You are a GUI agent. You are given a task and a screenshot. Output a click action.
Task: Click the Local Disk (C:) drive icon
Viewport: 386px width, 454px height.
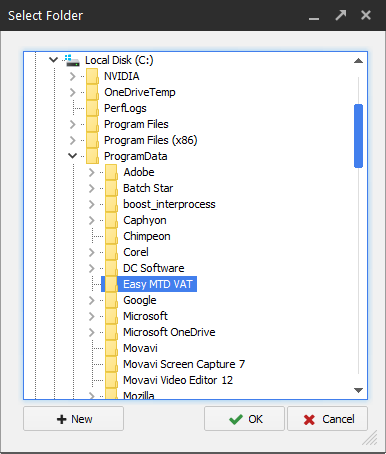point(72,60)
